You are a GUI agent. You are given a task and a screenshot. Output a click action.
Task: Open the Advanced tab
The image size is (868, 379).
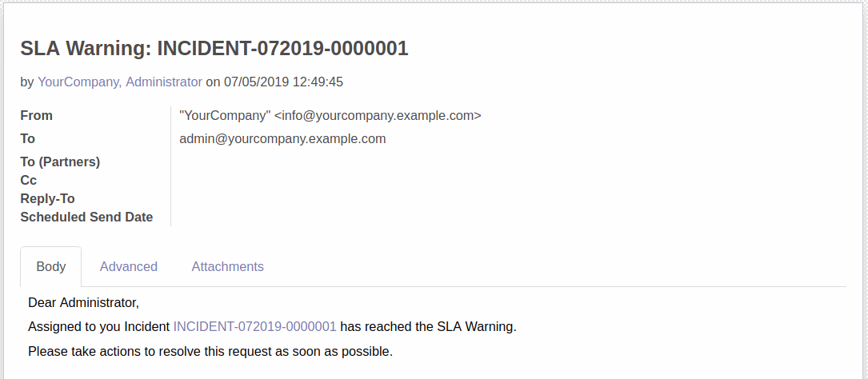129,267
